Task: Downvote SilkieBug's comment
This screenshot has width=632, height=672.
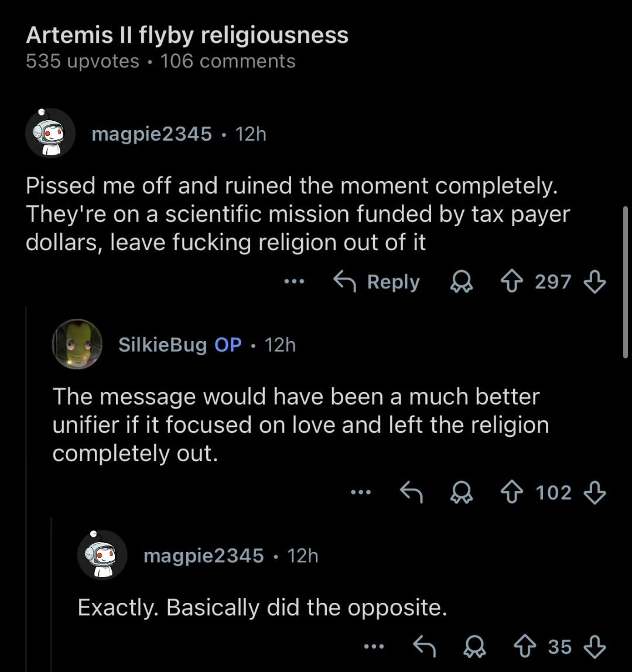Action: [x=595, y=492]
